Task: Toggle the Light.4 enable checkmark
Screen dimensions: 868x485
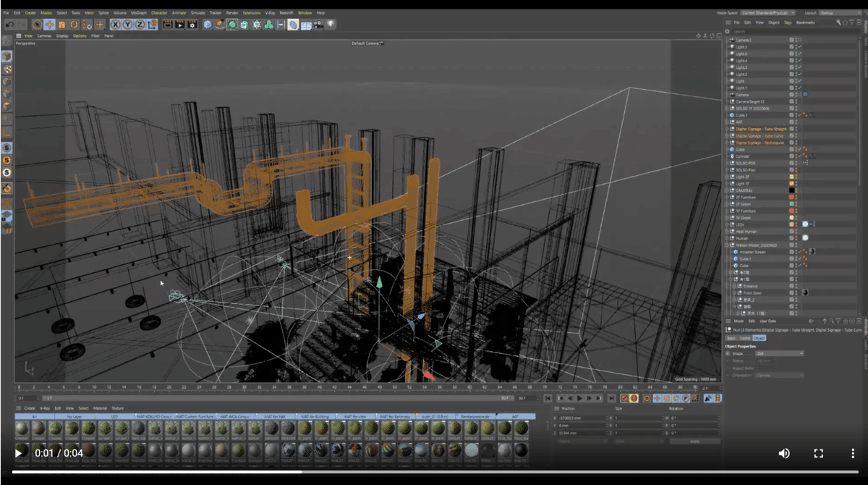Action: [x=799, y=60]
